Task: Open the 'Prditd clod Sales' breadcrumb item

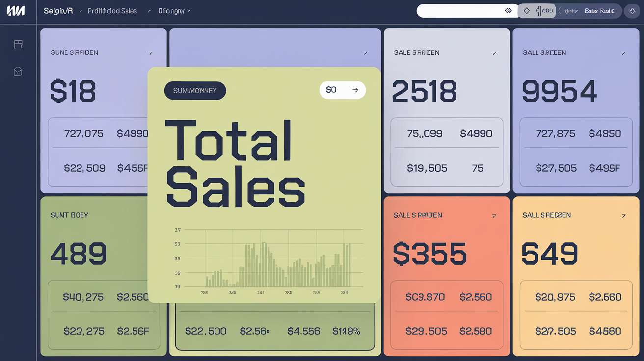Action: pyautogui.click(x=112, y=11)
